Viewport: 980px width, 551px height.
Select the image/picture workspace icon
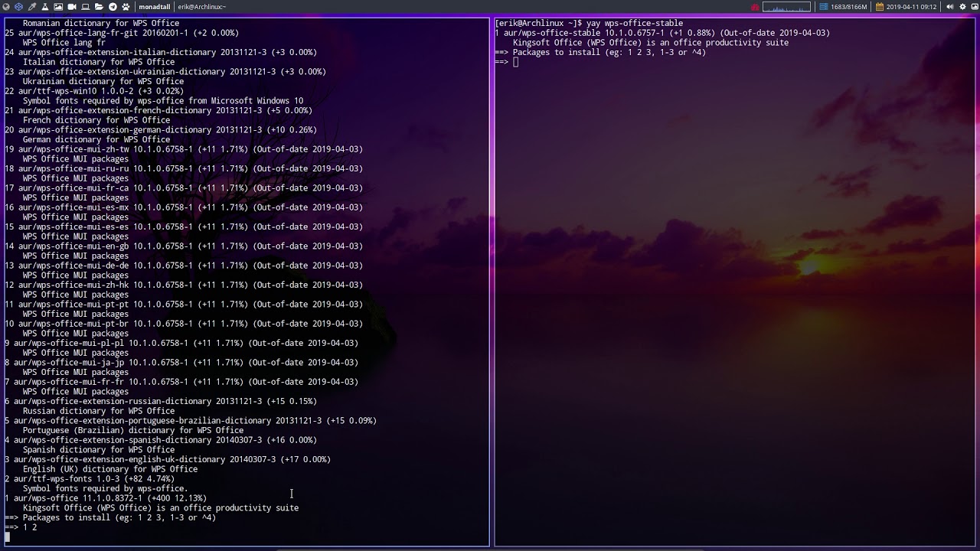point(58,7)
